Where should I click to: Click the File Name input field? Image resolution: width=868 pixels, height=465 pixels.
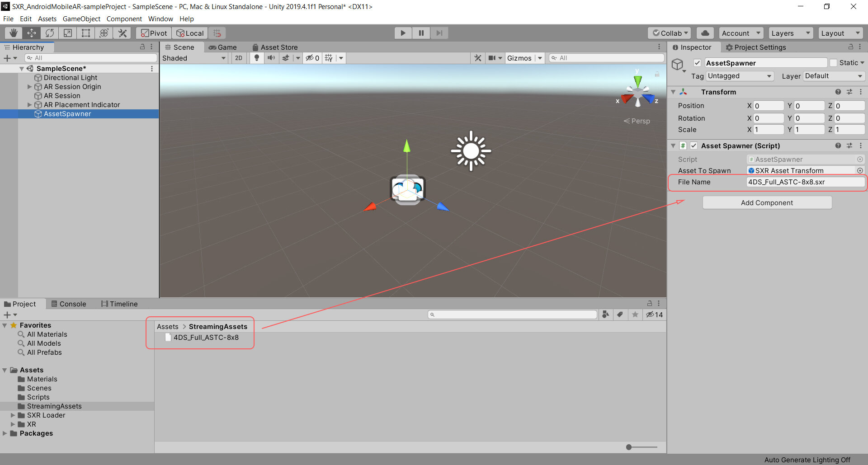pos(805,182)
